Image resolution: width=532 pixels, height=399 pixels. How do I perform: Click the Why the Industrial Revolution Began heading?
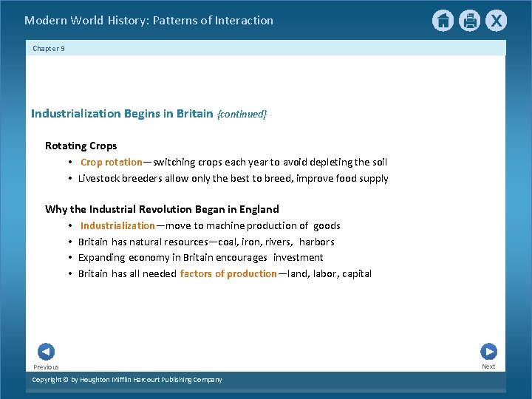tap(162, 209)
